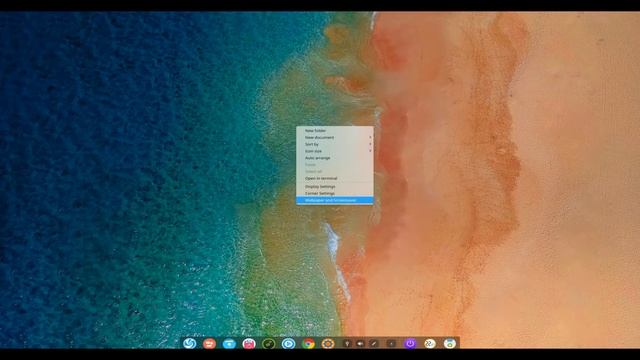Click the red-orange dock icon beside launcher

[209, 344]
